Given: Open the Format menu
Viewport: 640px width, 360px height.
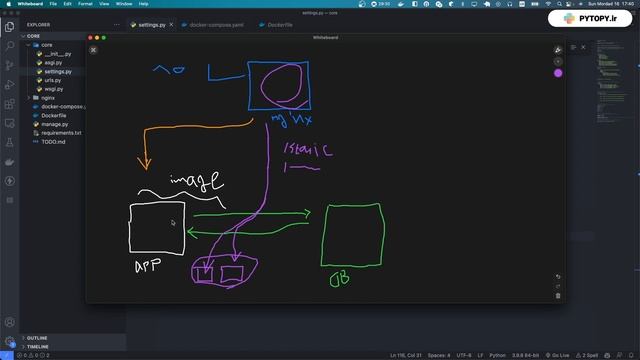Looking at the screenshot, I should tap(85, 4).
